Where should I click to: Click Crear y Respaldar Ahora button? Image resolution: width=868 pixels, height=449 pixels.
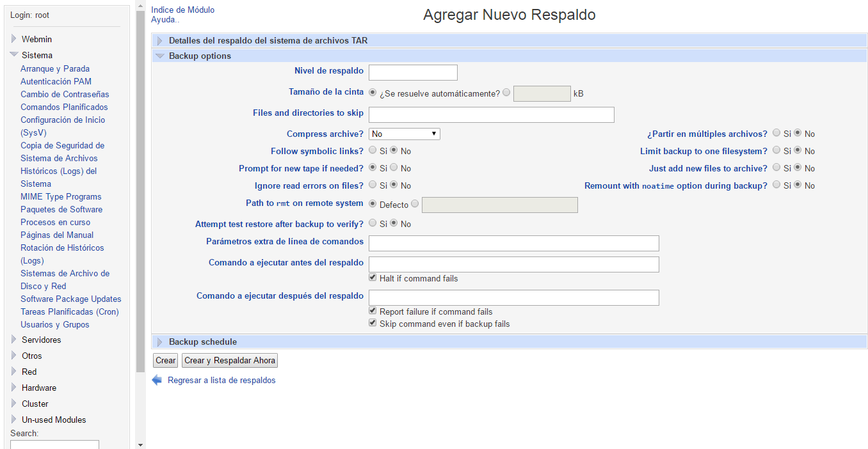point(230,360)
